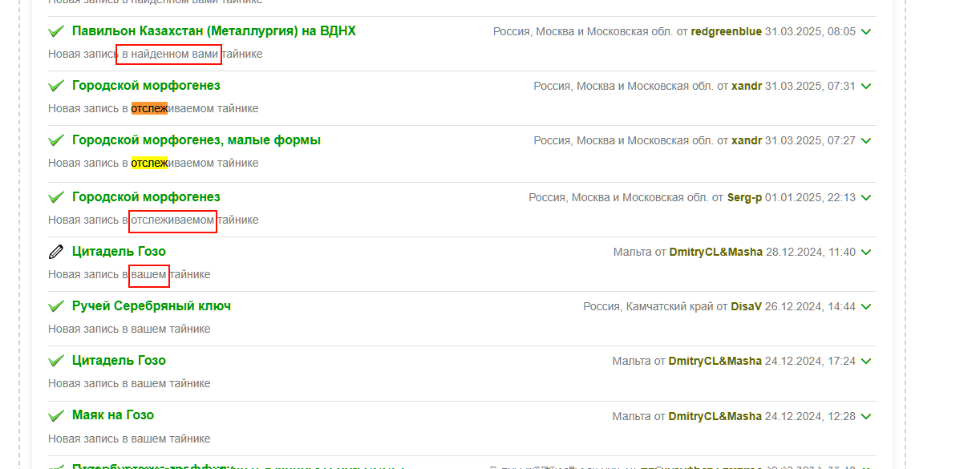Click the checkmark icon beside Городской морфогенез, малые формы
This screenshot has width=980, height=469.
click(x=55, y=140)
